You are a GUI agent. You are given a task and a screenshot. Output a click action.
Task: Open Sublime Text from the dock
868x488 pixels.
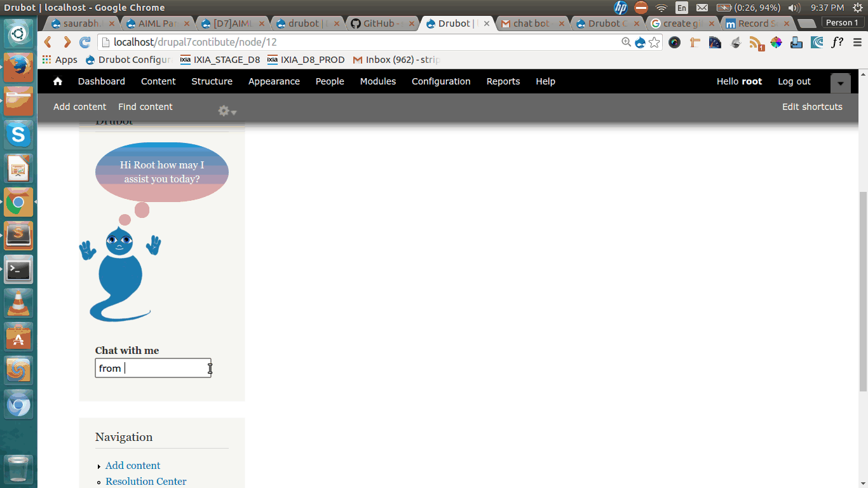tap(18, 236)
